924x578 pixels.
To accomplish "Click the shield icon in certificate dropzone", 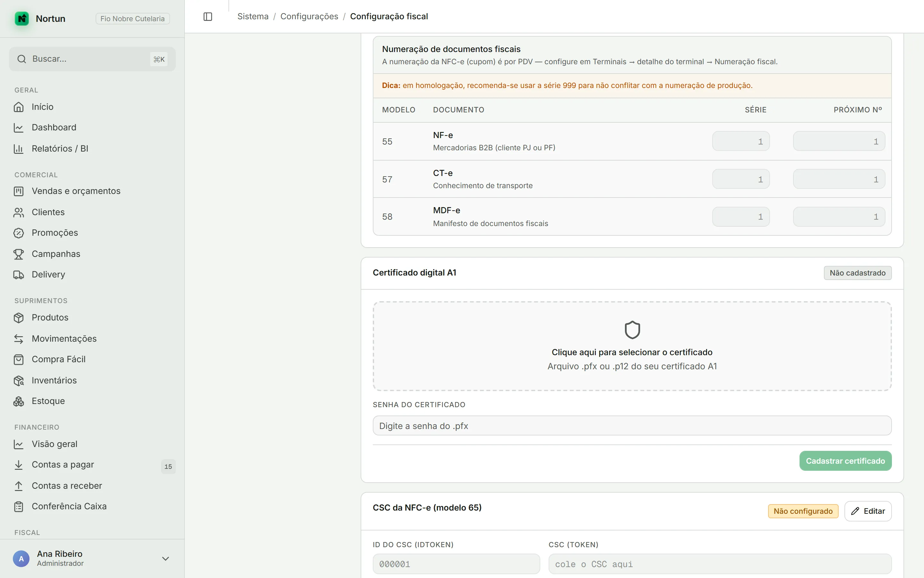I will click(632, 329).
